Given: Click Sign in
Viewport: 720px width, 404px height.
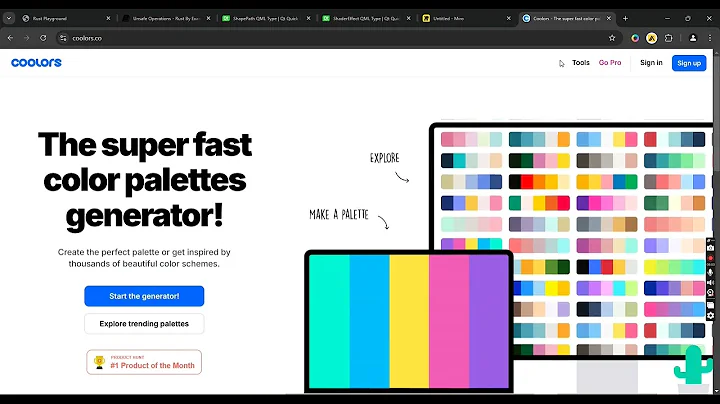Looking at the screenshot, I should click(651, 62).
